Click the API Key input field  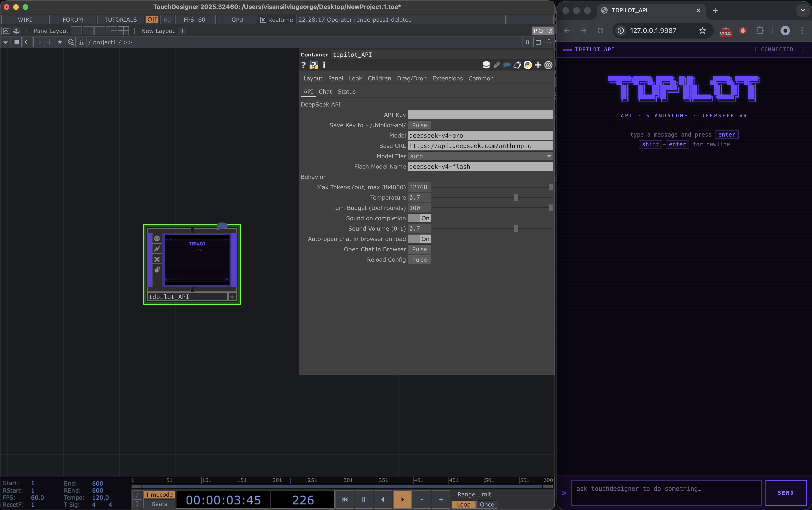click(480, 115)
